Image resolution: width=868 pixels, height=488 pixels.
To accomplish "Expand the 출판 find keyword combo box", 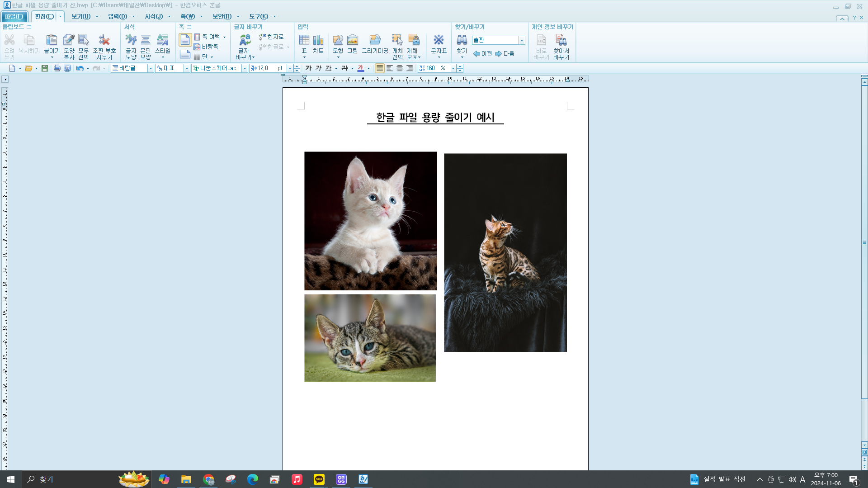I will tap(522, 40).
